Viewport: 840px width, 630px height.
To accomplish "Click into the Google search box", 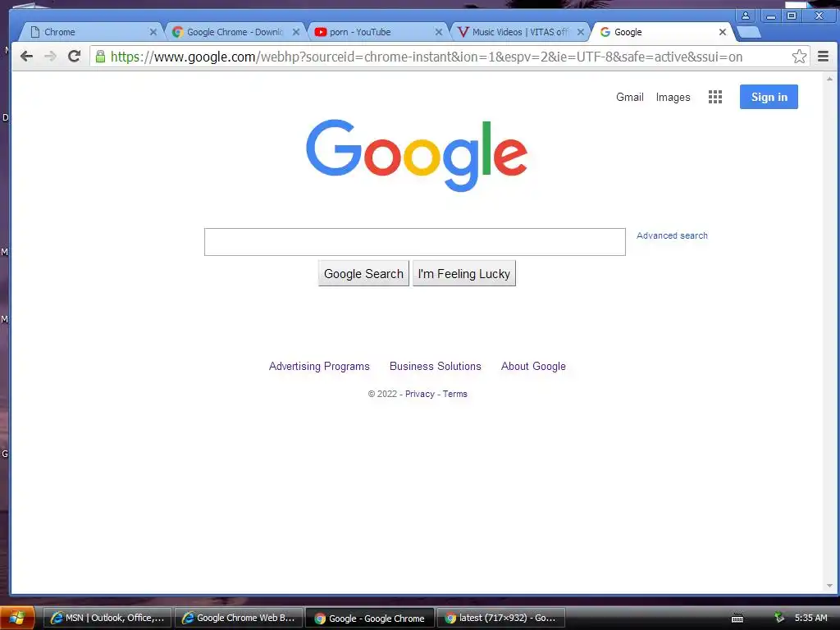I will coord(414,242).
